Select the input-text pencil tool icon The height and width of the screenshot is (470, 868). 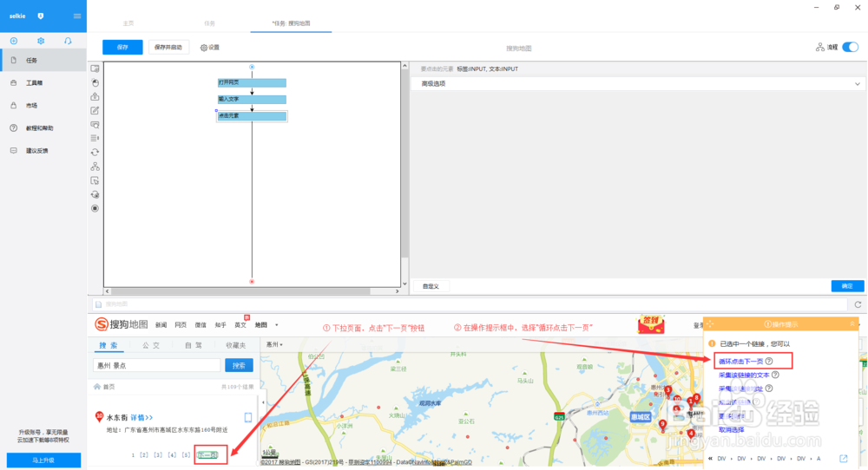95,111
